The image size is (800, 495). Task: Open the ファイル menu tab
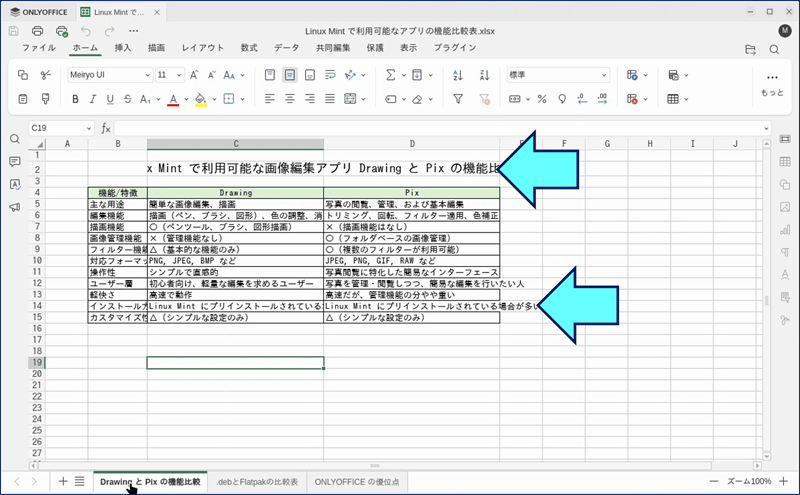point(39,47)
